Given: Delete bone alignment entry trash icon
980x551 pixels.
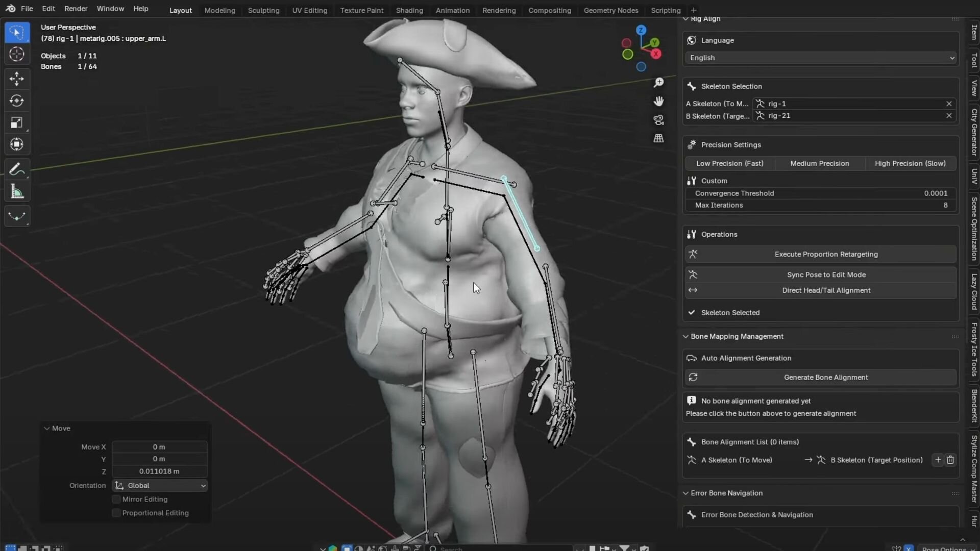Looking at the screenshot, I should click(x=950, y=460).
